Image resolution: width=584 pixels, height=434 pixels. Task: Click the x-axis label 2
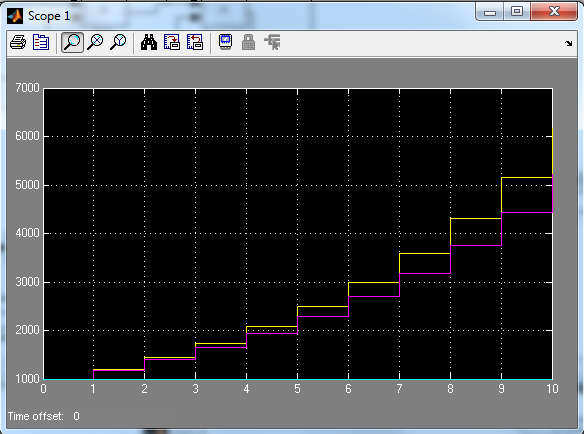tap(145, 389)
